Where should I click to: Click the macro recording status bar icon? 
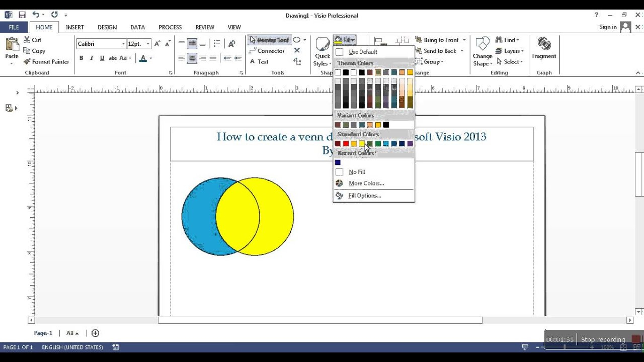tap(116, 347)
